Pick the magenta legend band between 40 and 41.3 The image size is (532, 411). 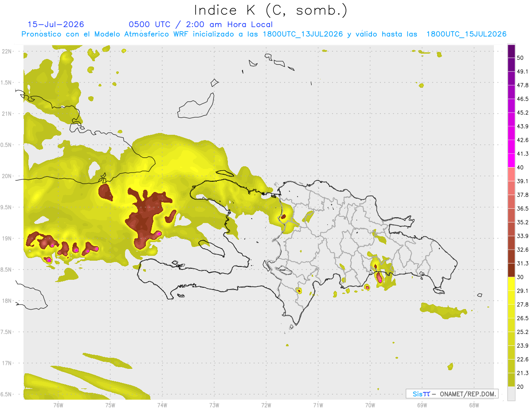[512, 160]
